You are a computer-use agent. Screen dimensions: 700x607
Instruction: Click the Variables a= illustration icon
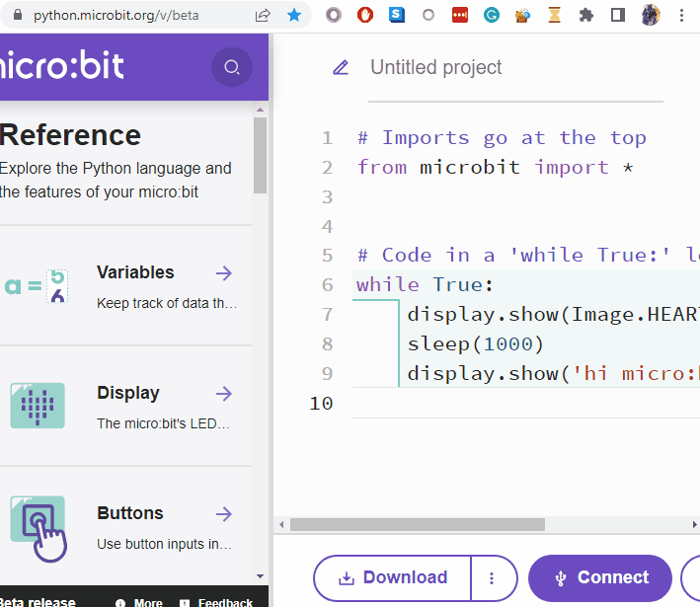pos(37,286)
